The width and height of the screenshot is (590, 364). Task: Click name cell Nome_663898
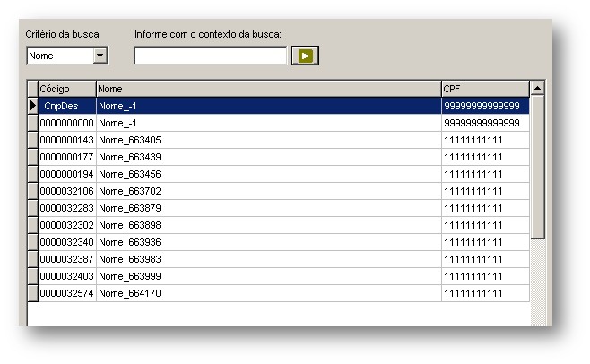tap(269, 225)
